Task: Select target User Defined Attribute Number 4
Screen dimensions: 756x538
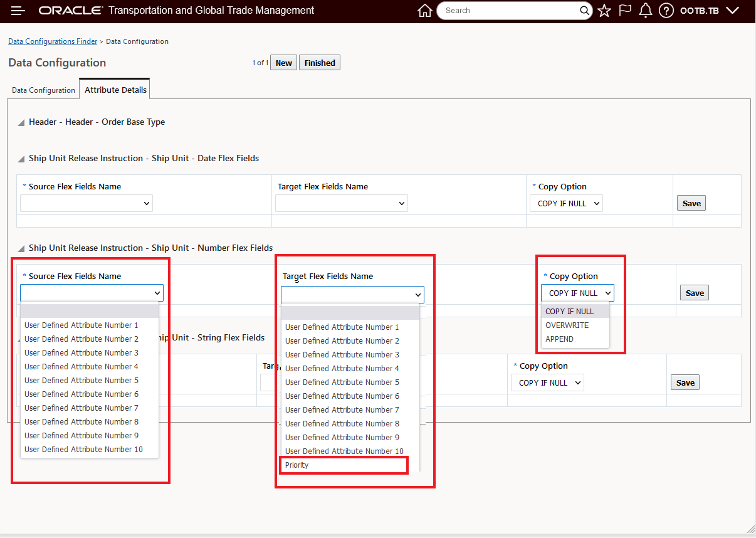Action: 350,369
